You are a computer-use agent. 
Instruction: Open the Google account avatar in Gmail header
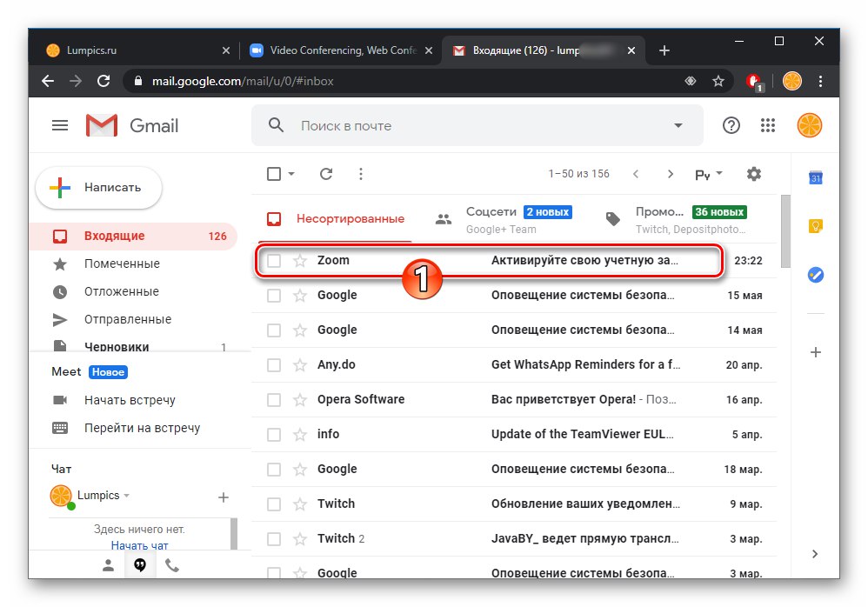coord(810,125)
